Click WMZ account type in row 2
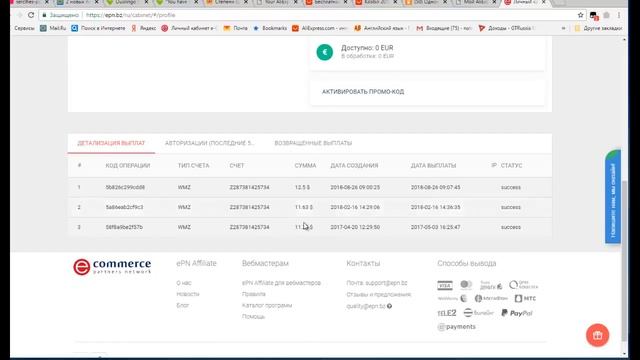640x360 pixels. pyautogui.click(x=184, y=207)
